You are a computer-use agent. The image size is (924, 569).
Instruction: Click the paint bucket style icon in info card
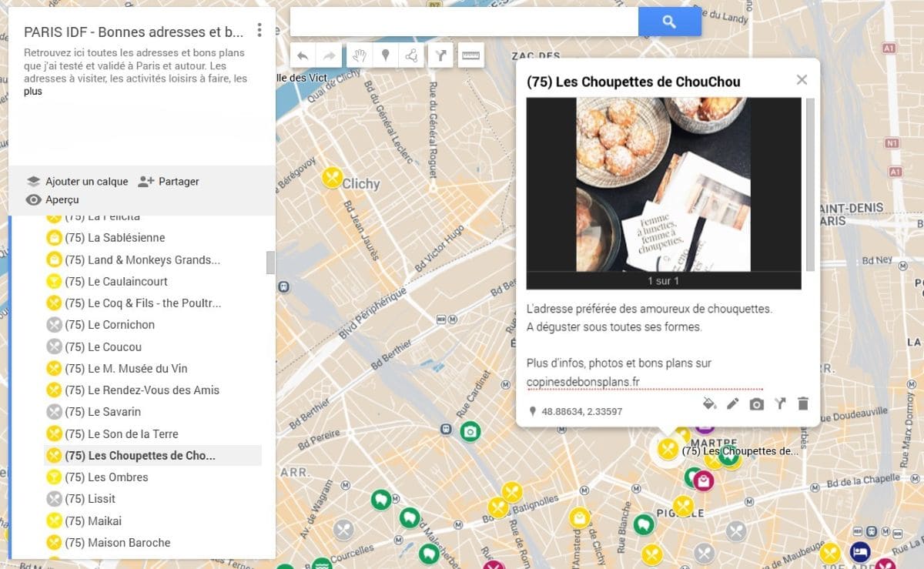pyautogui.click(x=709, y=403)
